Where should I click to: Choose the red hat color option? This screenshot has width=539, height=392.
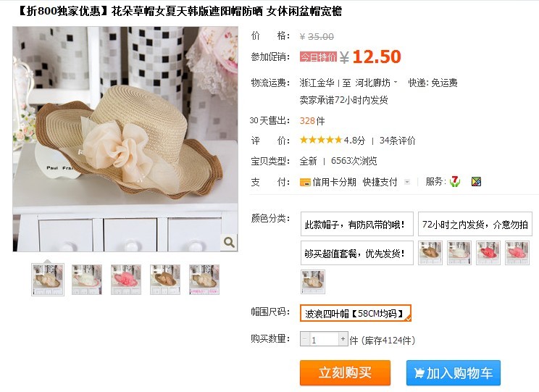click(488, 253)
